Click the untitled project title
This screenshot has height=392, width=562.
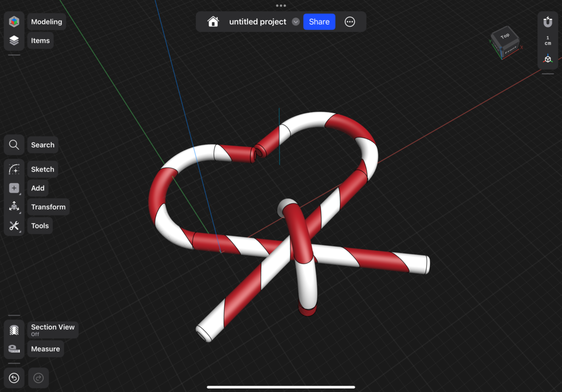[x=258, y=22]
